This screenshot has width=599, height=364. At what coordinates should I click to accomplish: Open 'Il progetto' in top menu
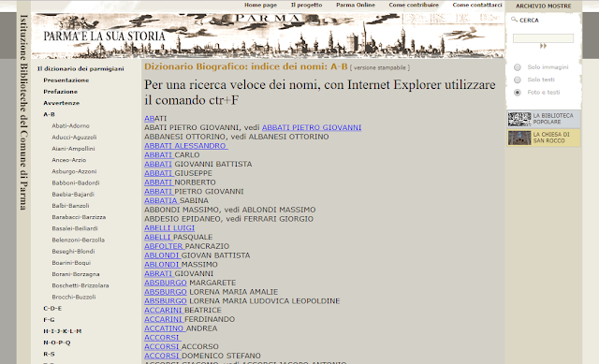tap(306, 5)
